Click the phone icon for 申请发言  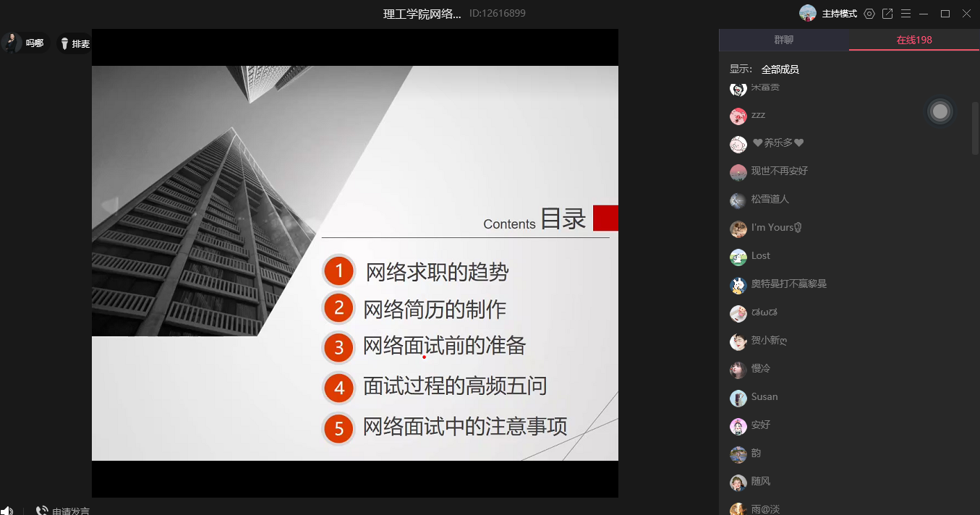pyautogui.click(x=42, y=511)
